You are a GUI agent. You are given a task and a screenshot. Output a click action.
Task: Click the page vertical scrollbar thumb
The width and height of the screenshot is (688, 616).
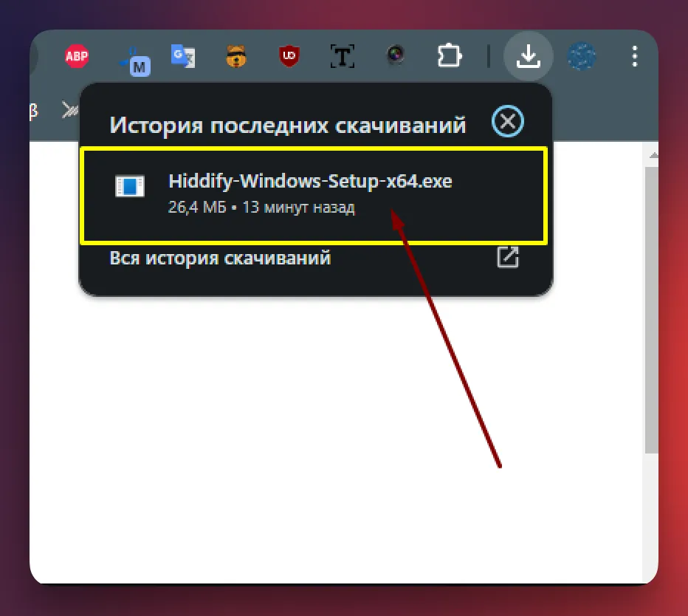tap(651, 310)
